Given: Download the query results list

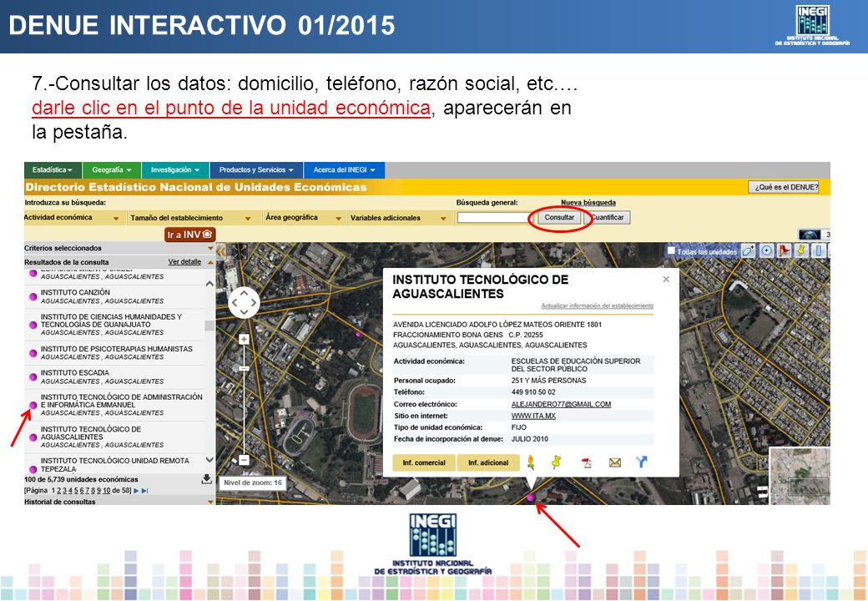Looking at the screenshot, I should coord(206,479).
